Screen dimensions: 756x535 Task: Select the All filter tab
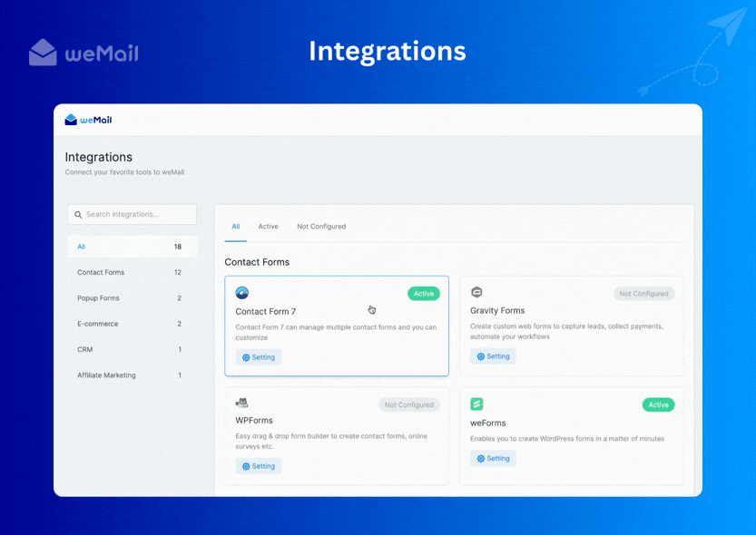coord(235,226)
